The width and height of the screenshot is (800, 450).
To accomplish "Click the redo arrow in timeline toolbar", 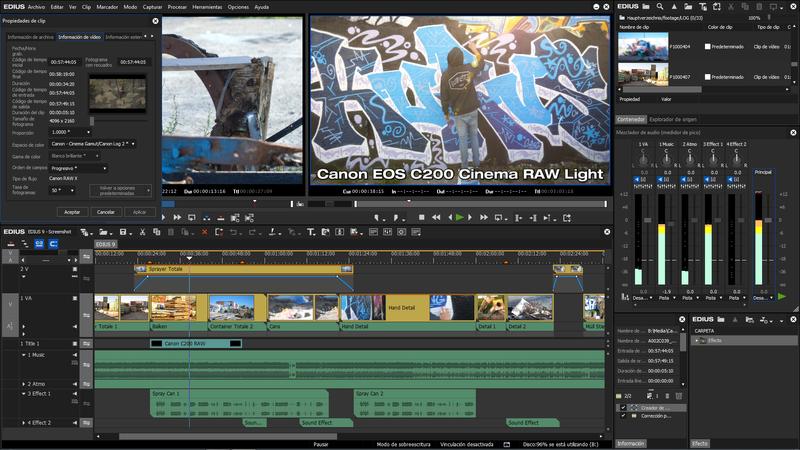I will pyautogui.click(x=252, y=232).
